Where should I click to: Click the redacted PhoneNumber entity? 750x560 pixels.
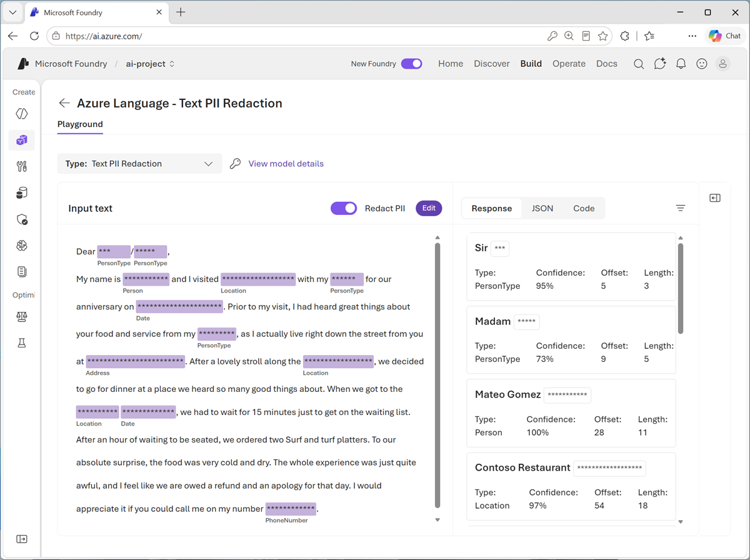click(x=291, y=509)
